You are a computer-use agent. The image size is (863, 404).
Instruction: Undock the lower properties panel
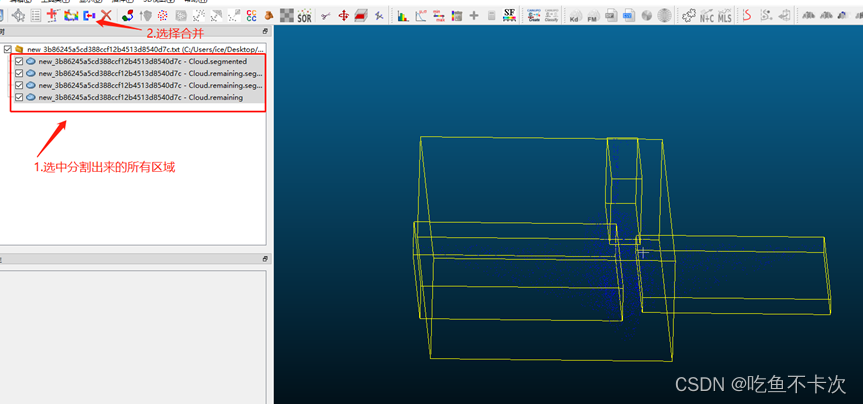click(x=265, y=259)
